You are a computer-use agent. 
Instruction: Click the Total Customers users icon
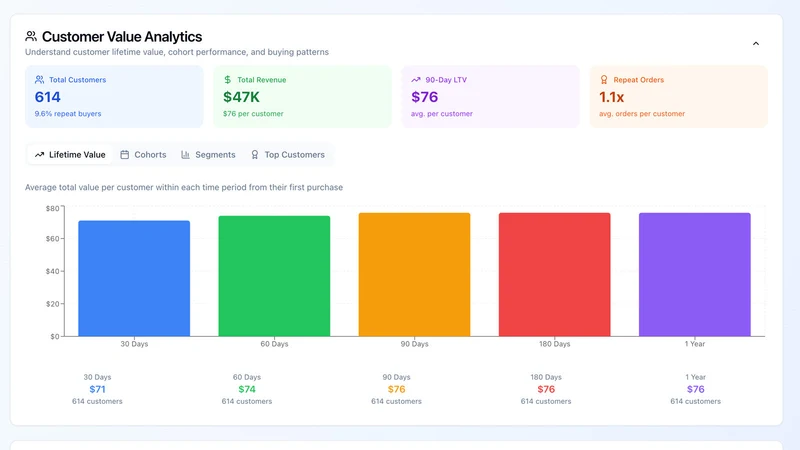pyautogui.click(x=39, y=80)
